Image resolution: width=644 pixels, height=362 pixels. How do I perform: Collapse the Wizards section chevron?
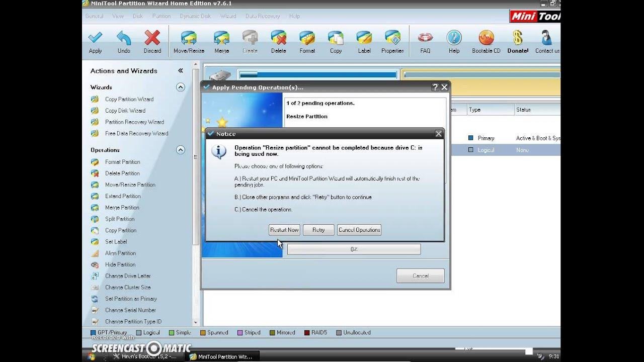(181, 87)
